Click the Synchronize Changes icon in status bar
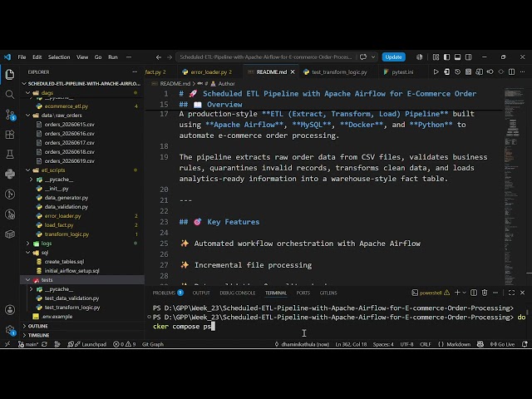Viewport: 532px width, 399px height. click(x=44, y=344)
